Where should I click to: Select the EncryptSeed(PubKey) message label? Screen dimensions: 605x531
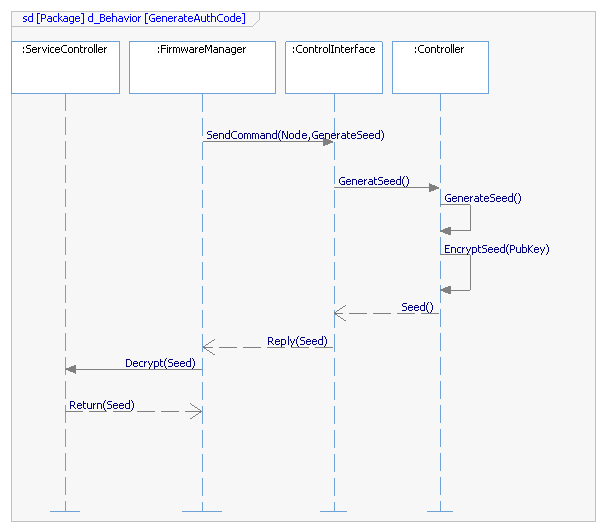pyautogui.click(x=496, y=249)
